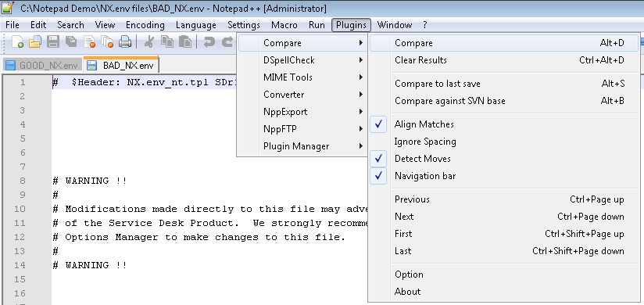The width and height of the screenshot is (644, 305).
Task: Select Compare against SVN base
Action: 503,101
